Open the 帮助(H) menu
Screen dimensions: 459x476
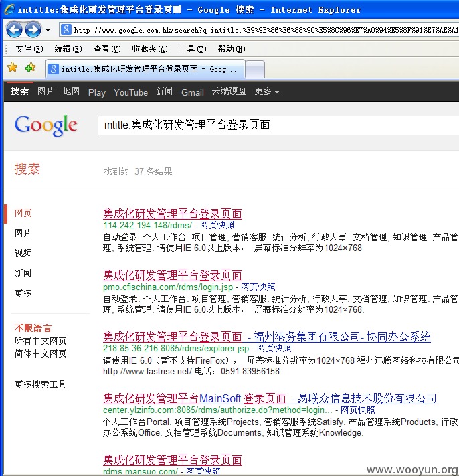pyautogui.click(x=232, y=49)
